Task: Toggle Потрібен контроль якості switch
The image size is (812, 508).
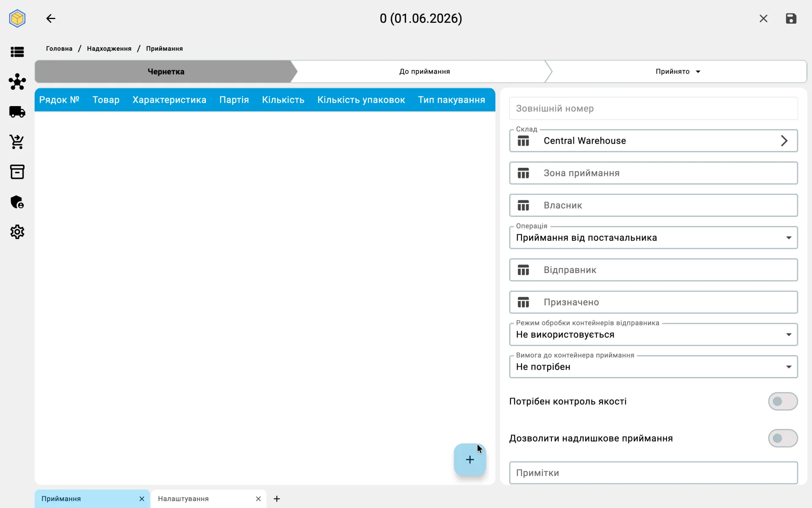Action: pos(783,401)
